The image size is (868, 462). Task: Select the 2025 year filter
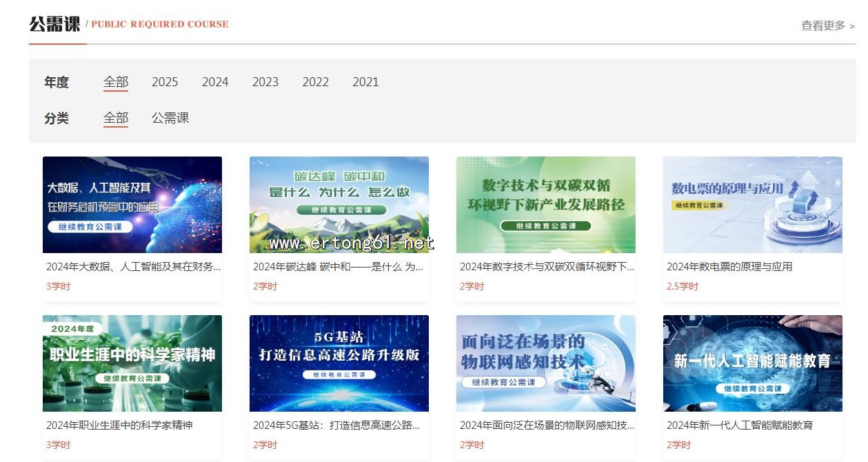click(165, 82)
